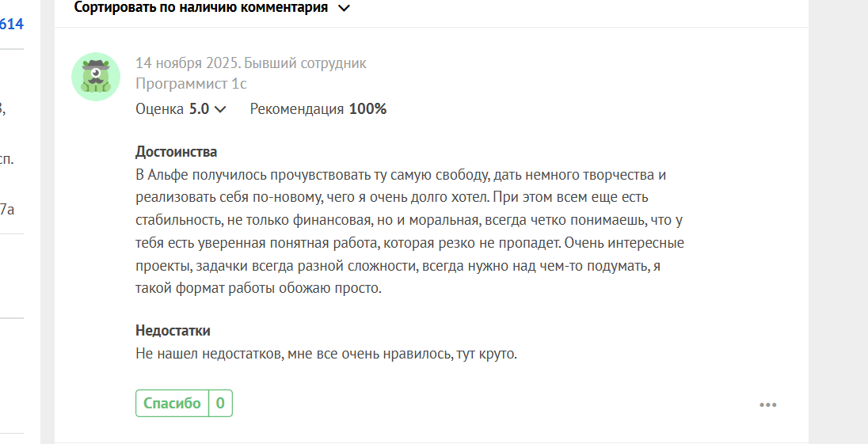
Task: Open the three-dots more options menu
Action: click(767, 404)
